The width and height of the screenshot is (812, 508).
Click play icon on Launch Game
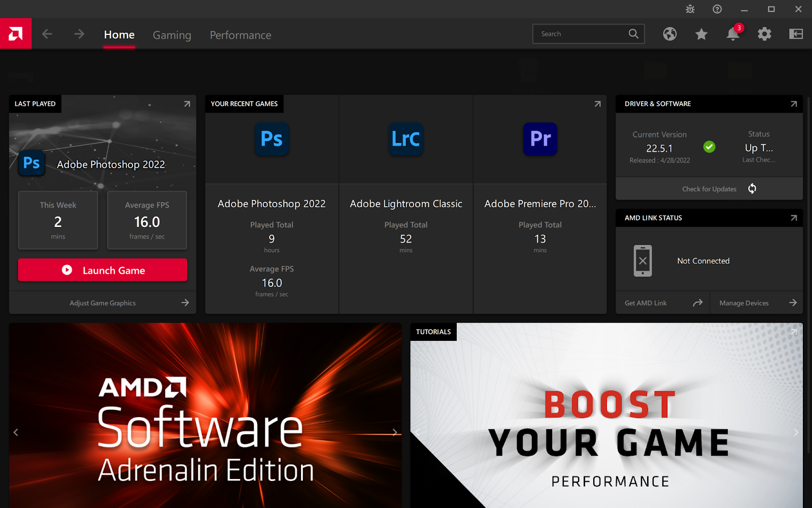pyautogui.click(x=67, y=270)
